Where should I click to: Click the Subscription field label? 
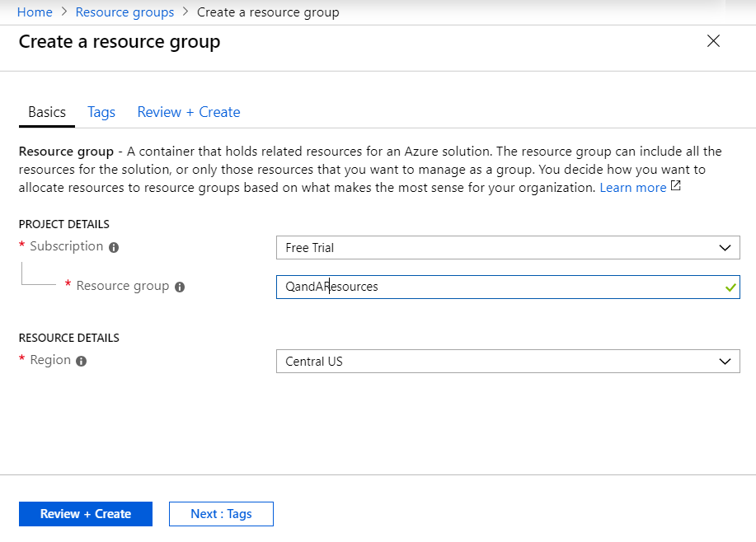[66, 246]
